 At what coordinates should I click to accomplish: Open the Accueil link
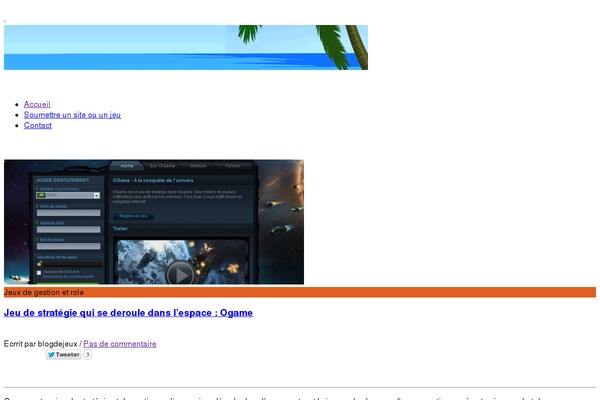tap(37, 104)
